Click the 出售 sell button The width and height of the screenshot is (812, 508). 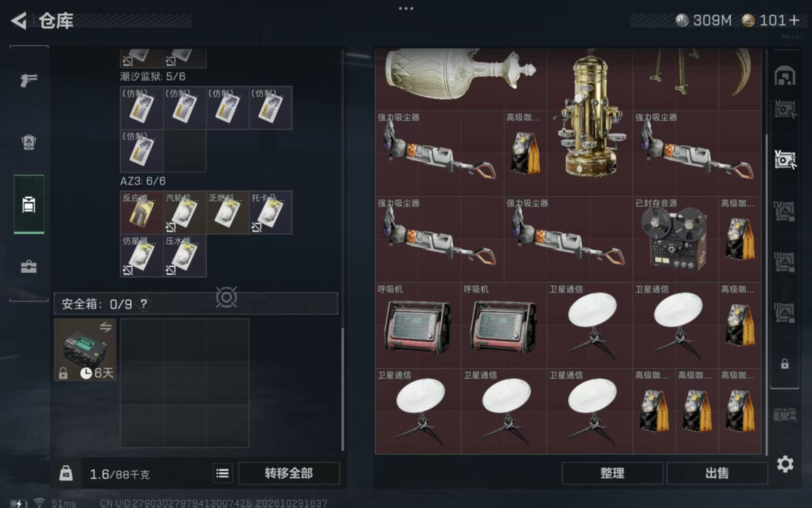tap(717, 473)
